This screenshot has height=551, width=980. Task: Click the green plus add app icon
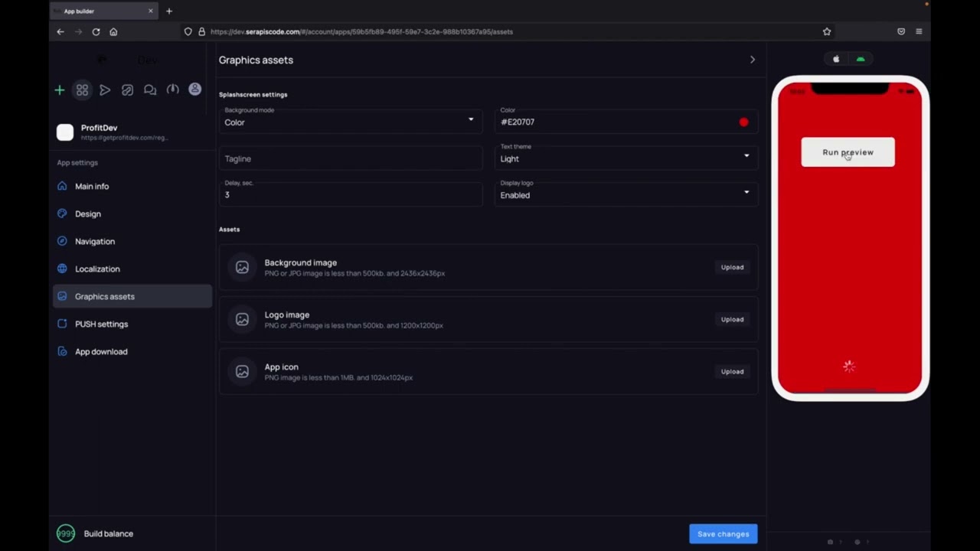(59, 90)
